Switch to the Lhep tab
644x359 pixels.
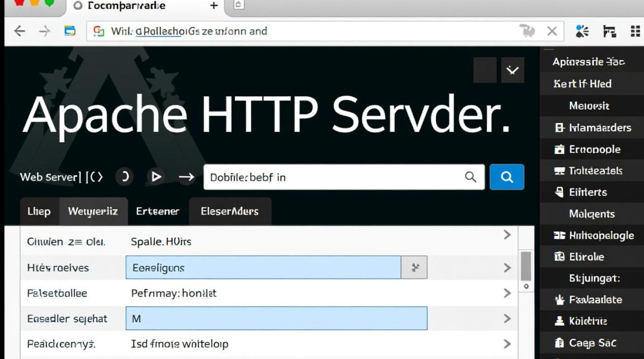click(x=39, y=212)
